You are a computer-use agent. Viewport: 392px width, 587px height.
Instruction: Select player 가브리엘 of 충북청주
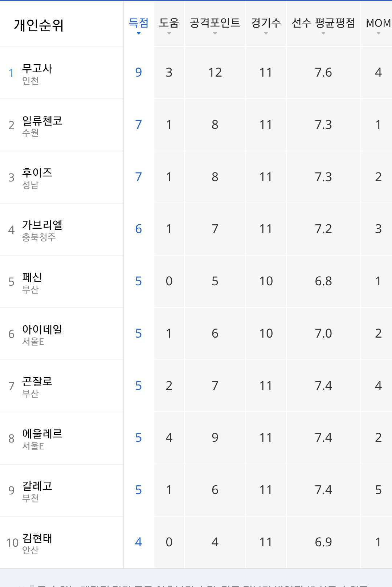click(42, 225)
